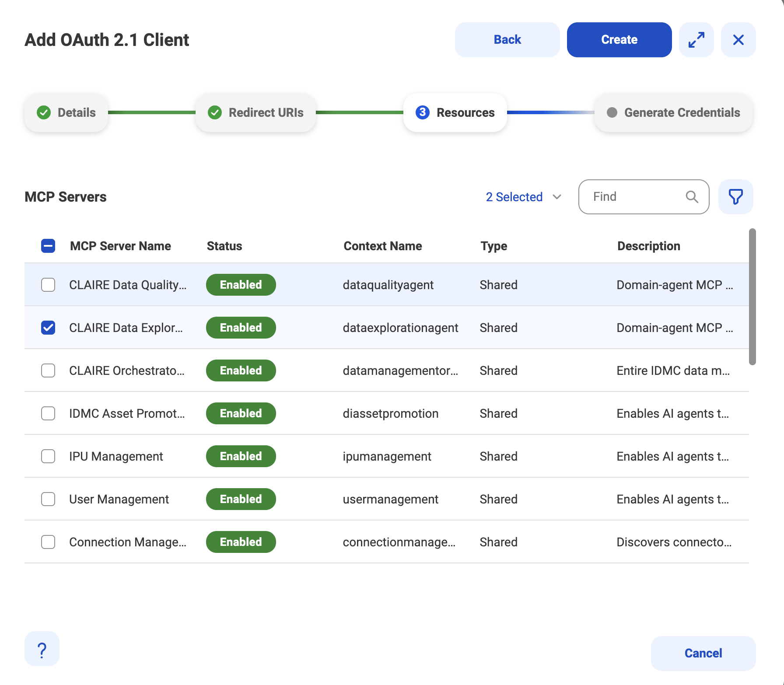This screenshot has height=685, width=784.
Task: Go to the Redirect URIs step
Action: (255, 112)
